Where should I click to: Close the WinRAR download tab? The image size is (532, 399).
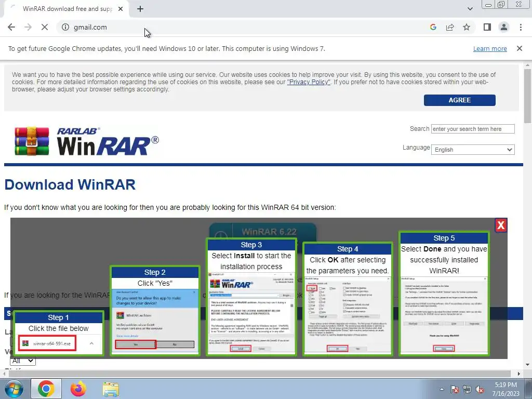(121, 9)
